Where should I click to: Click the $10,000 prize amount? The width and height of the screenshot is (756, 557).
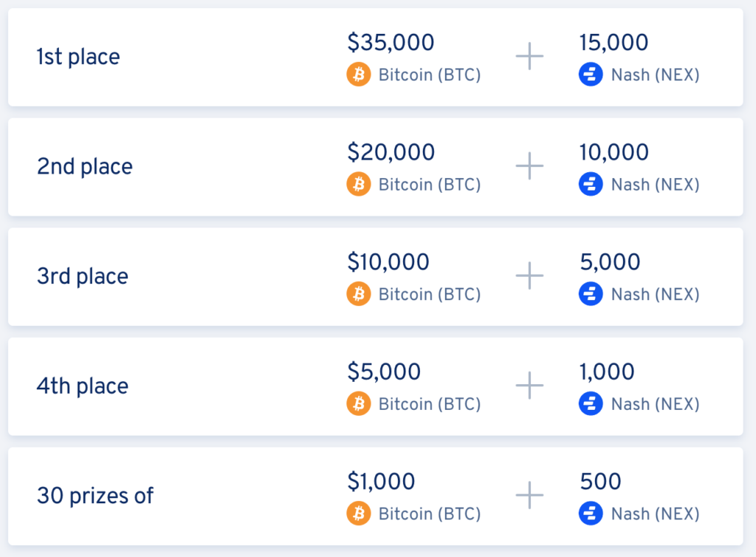pyautogui.click(x=388, y=262)
